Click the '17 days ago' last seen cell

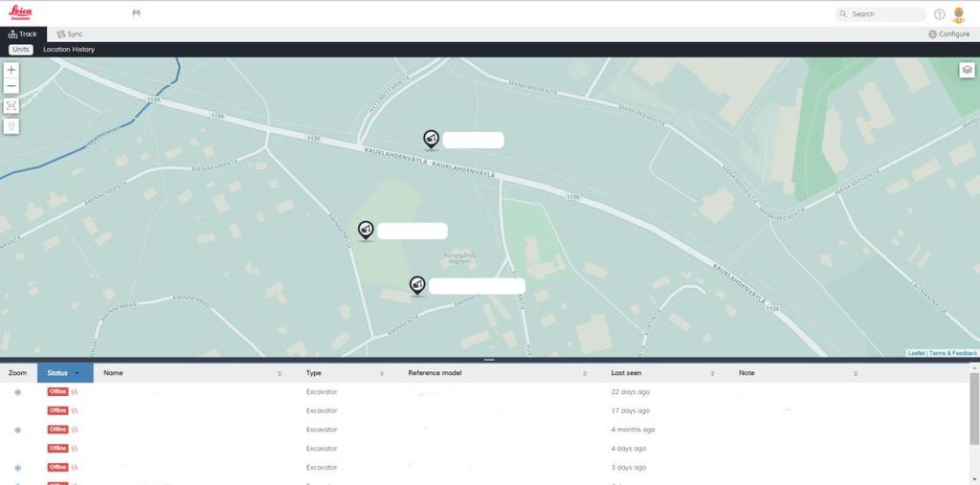tap(631, 410)
